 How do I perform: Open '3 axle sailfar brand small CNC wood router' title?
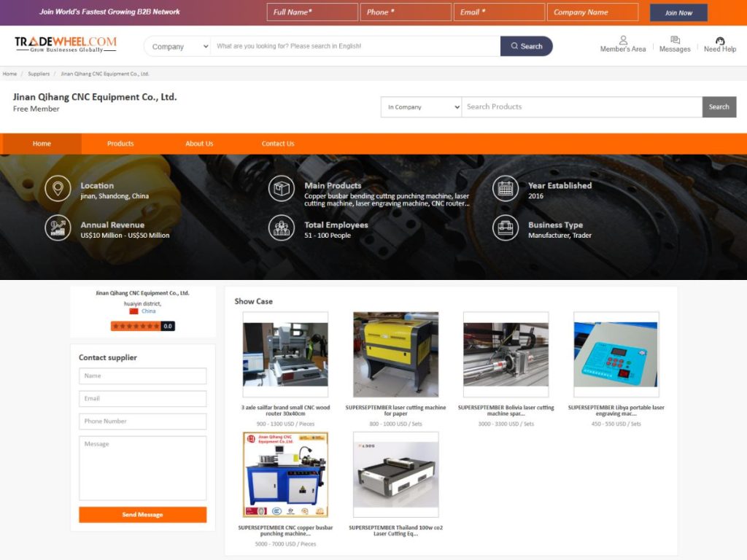285,411
